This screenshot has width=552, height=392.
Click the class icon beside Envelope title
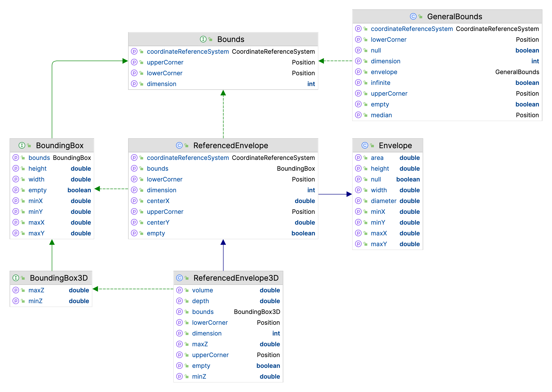pos(365,145)
